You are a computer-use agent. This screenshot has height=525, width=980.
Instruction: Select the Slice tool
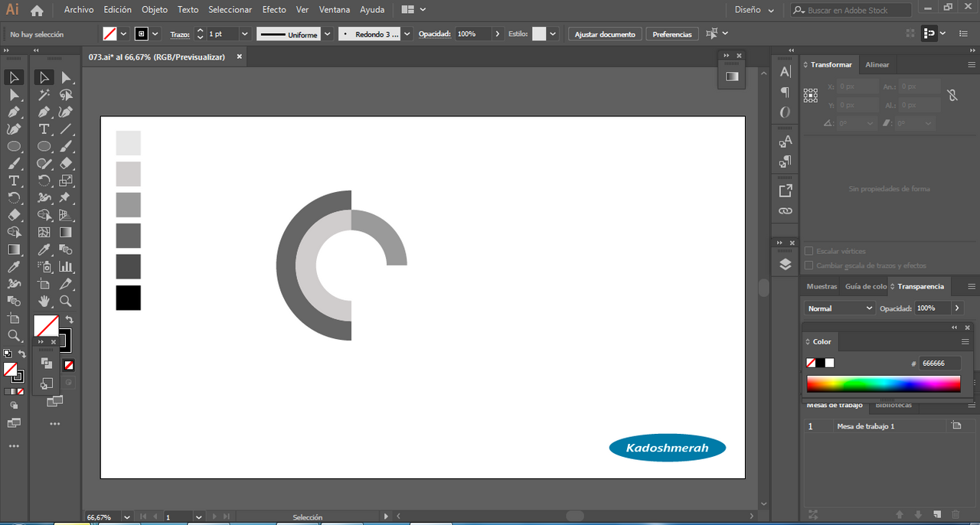click(67, 284)
